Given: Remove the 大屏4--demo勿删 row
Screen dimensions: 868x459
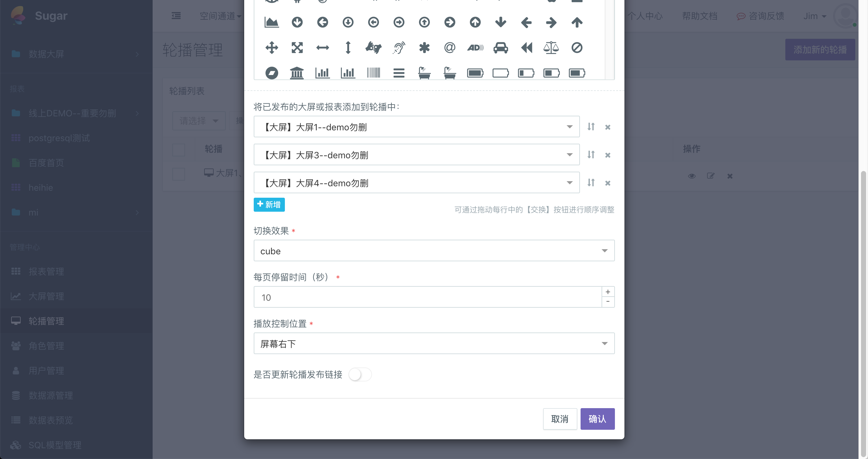Looking at the screenshot, I should pos(608,183).
